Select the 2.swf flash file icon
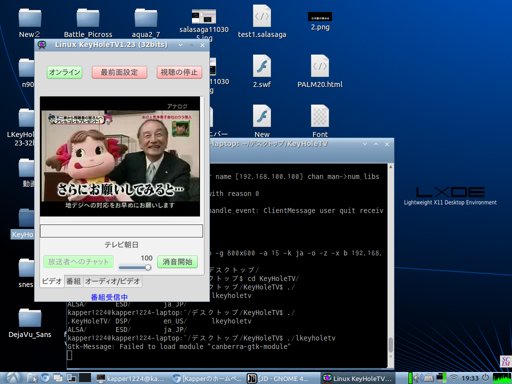 pos(262,66)
